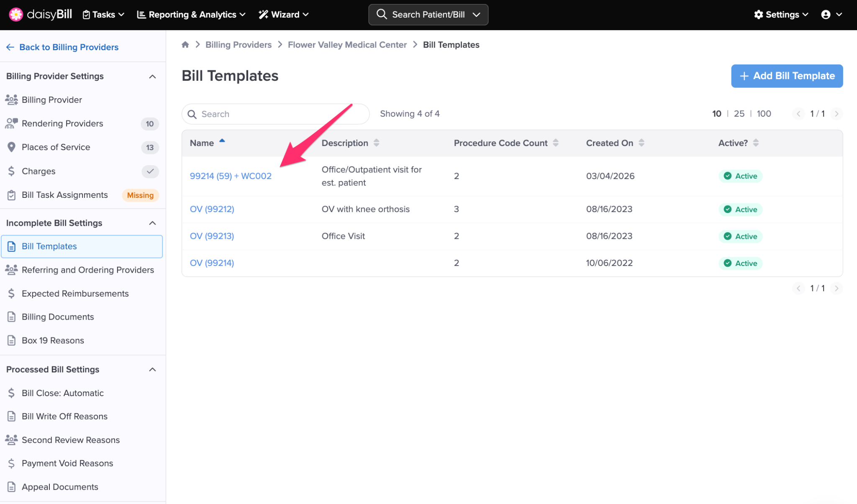Image resolution: width=857 pixels, height=504 pixels.
Task: Click the Bill Task Assignments clipboard icon
Action: [x=11, y=195]
